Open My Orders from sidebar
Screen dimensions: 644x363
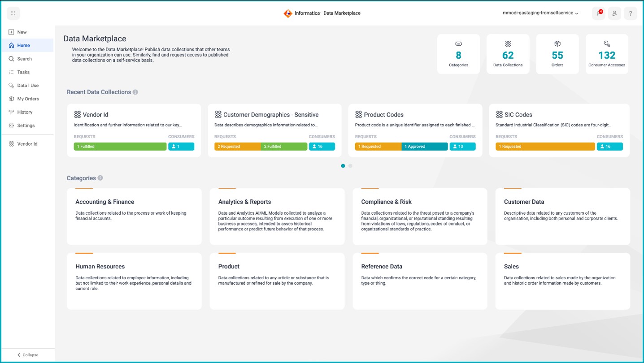point(28,99)
